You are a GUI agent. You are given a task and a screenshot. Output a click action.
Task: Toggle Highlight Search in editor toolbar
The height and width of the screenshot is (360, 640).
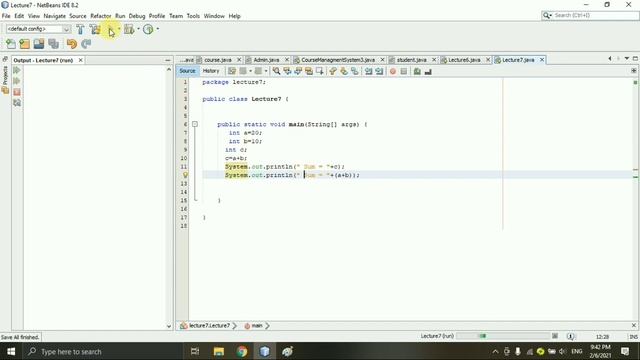pyautogui.click(x=309, y=71)
